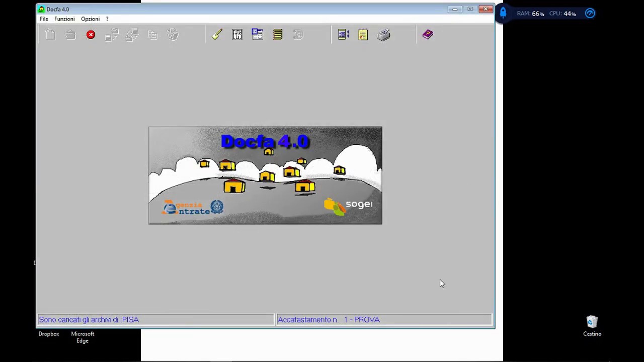Maximize the Docfa 4.0 window
Viewport: 644px width, 362px height.
470,9
